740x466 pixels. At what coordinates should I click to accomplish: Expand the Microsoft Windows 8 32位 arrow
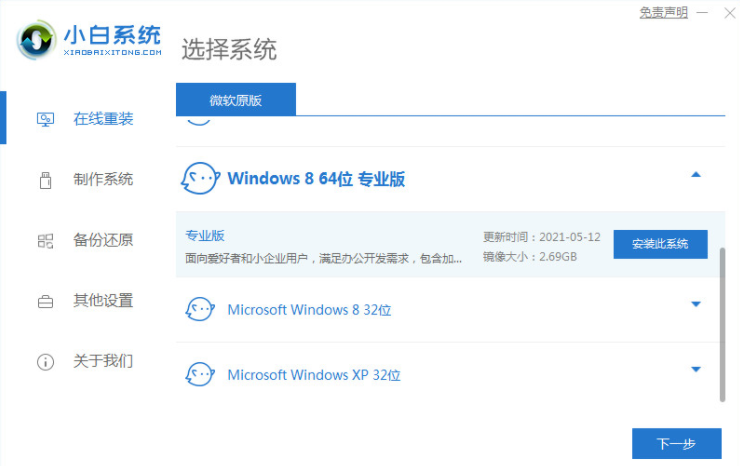tap(696, 304)
